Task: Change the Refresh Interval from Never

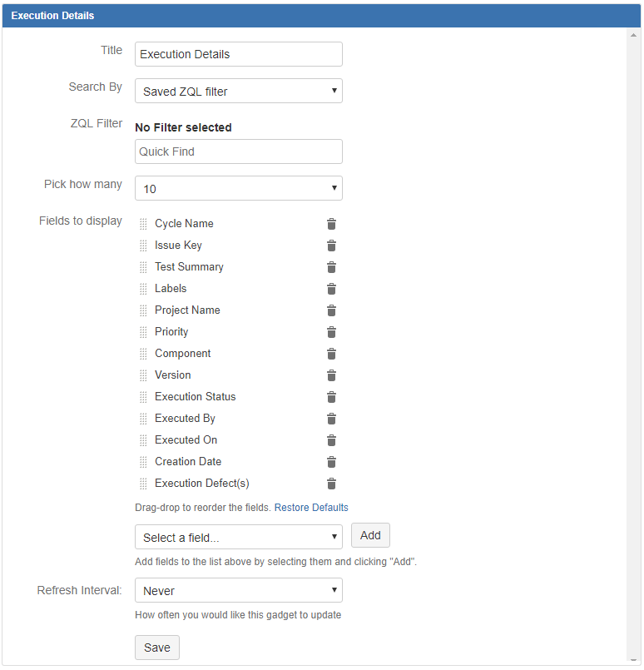Action: pos(238,589)
